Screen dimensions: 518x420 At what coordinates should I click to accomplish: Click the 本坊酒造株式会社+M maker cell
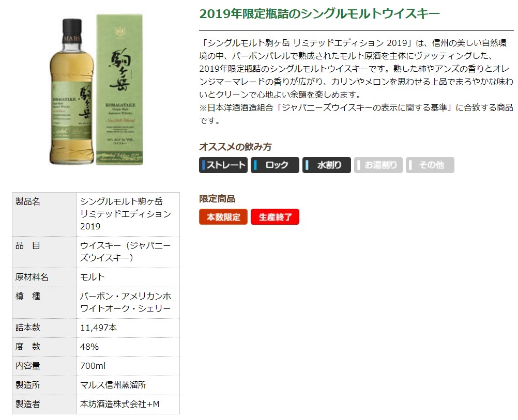click(128, 404)
